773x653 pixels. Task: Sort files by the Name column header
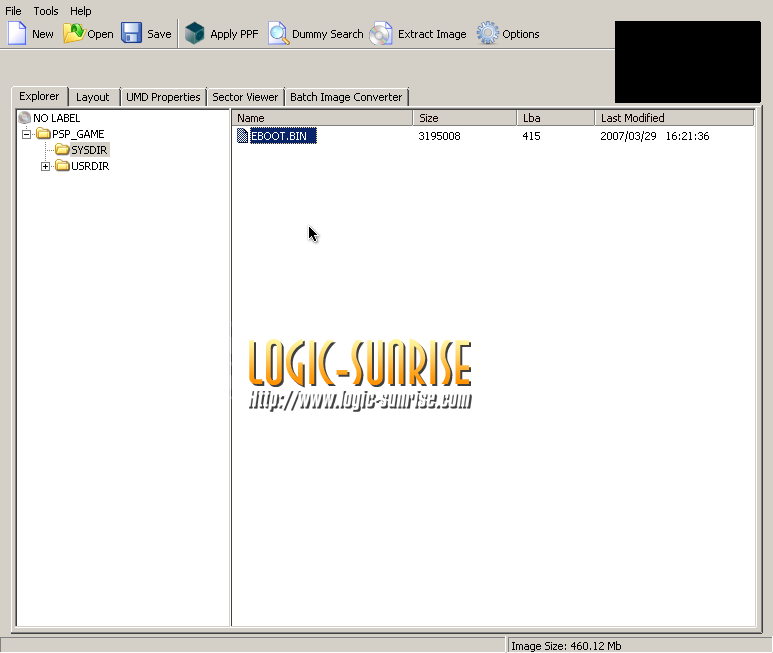tap(322, 118)
